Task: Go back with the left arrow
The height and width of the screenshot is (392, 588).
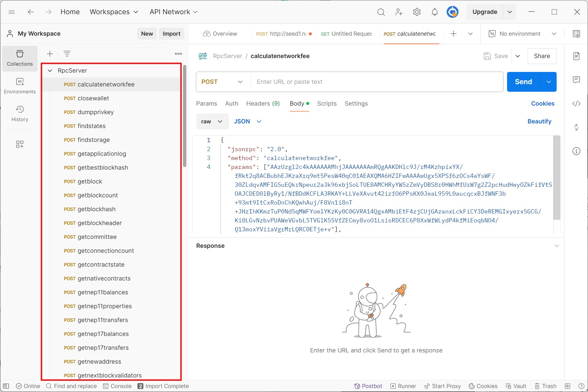Action: pos(31,12)
